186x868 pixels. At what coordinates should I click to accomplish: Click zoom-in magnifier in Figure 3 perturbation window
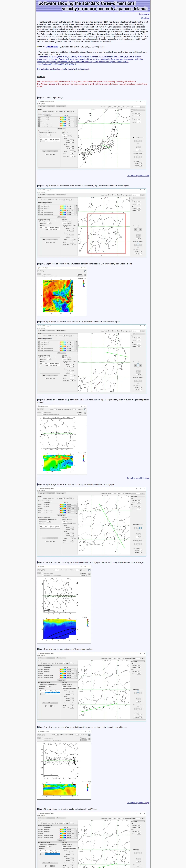coord(39,271)
